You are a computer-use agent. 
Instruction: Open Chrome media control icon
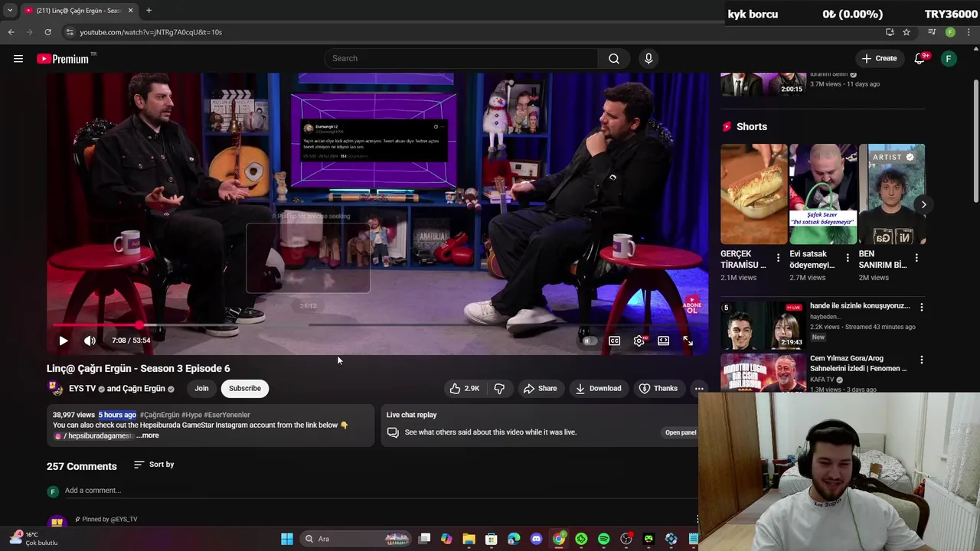932,32
